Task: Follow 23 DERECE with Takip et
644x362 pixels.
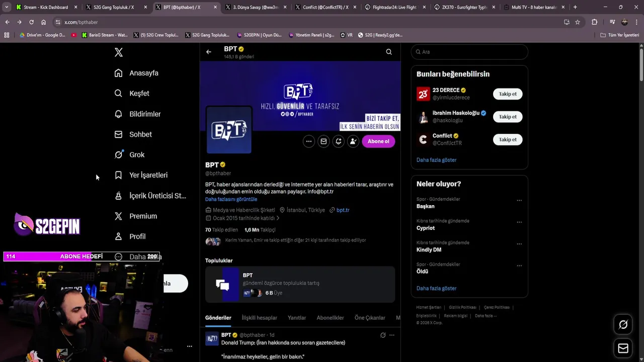Action: (x=508, y=94)
